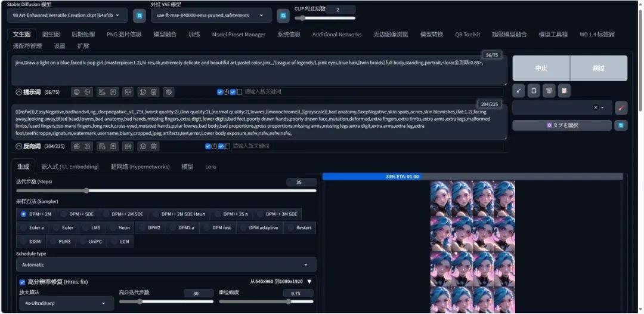Image resolution: width=644 pixels, height=314 pixels.
Task: Select the Euler a sampler
Action: point(32,227)
